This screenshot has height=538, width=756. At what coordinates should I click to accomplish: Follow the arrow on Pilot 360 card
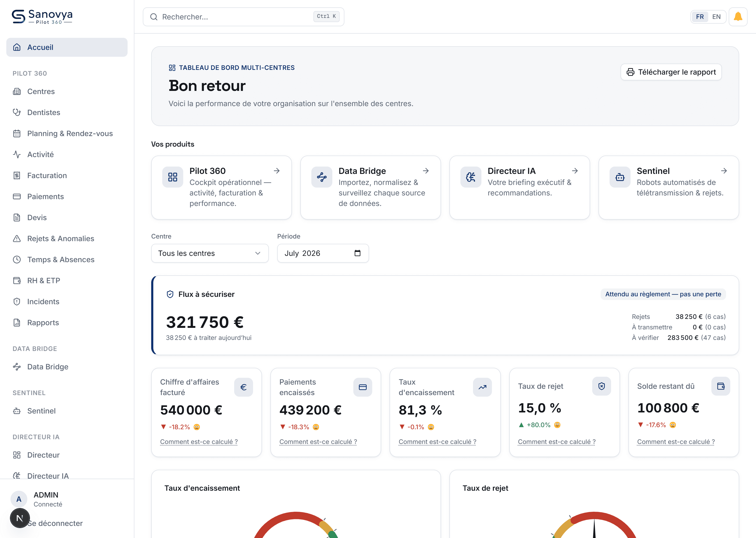point(277,170)
